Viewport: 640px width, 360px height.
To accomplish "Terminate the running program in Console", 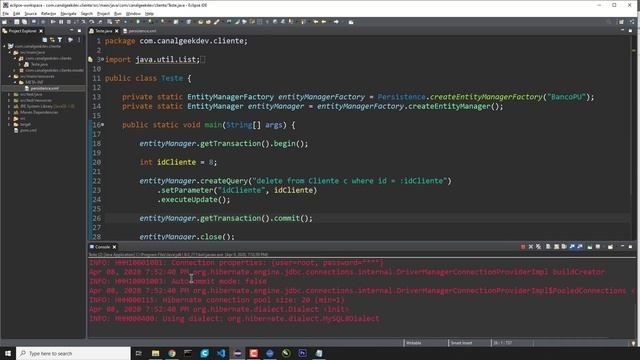I will pos(523,247).
